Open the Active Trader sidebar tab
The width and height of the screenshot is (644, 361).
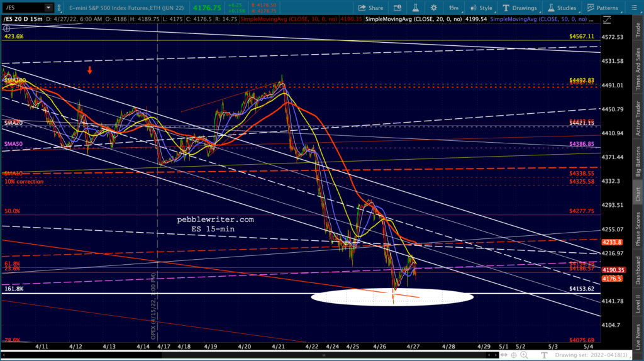(x=638, y=118)
